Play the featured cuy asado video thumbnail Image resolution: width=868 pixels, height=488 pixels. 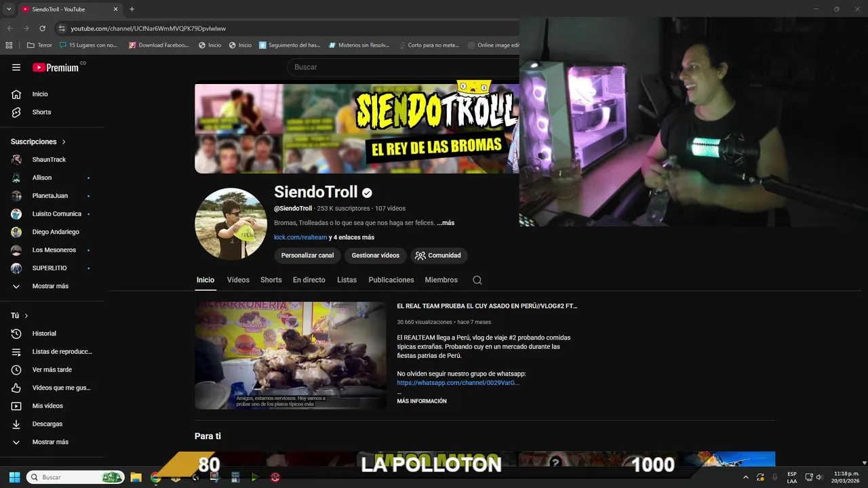(290, 355)
